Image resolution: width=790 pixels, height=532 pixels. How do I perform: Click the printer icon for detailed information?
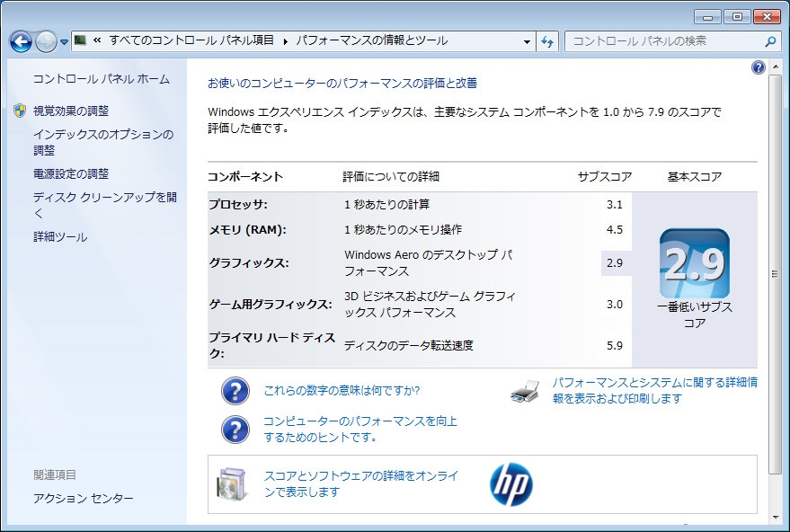click(x=525, y=391)
